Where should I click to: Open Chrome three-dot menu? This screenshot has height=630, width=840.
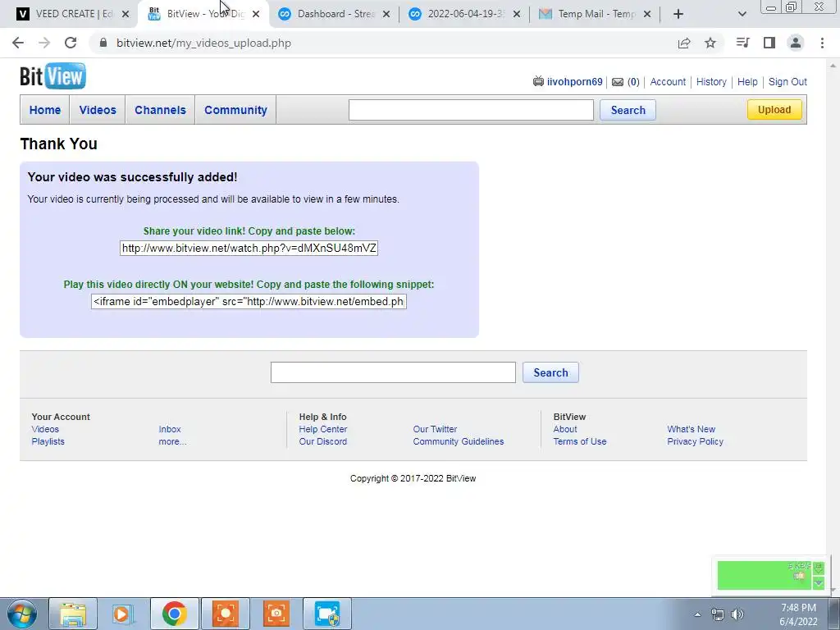point(822,43)
